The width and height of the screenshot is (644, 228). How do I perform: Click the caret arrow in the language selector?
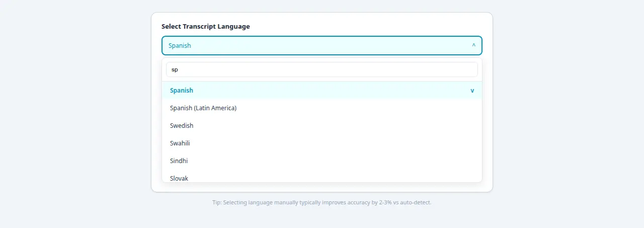473,45
